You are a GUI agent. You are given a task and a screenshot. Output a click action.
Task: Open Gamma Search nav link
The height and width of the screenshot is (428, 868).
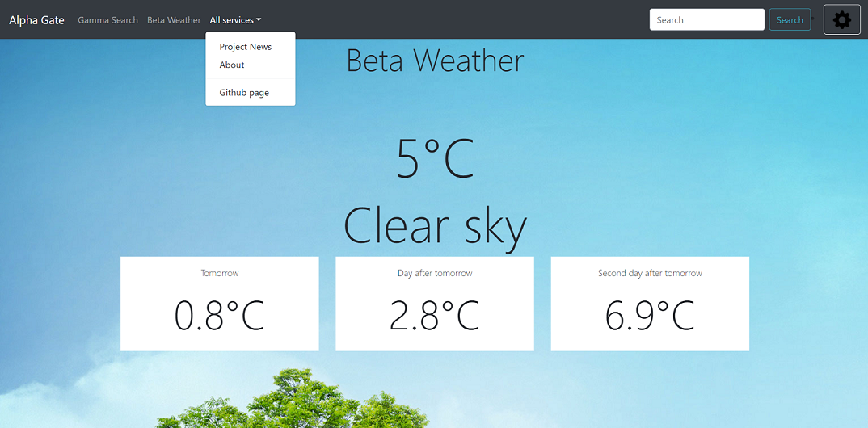pyautogui.click(x=108, y=20)
